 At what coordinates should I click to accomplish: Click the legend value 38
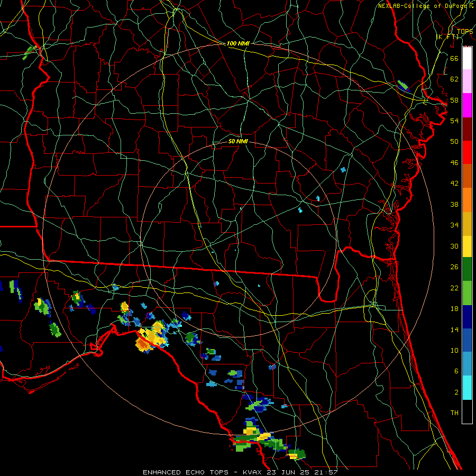point(454,204)
